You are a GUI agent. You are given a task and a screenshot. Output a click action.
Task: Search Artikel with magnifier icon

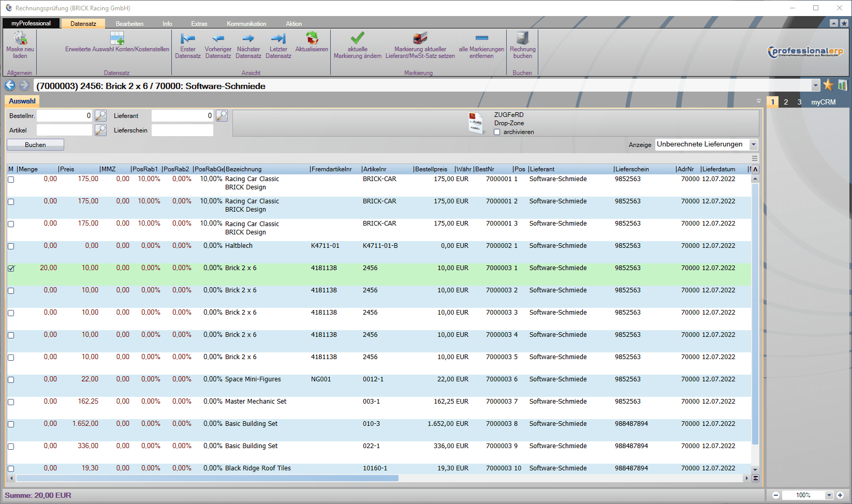click(x=101, y=130)
